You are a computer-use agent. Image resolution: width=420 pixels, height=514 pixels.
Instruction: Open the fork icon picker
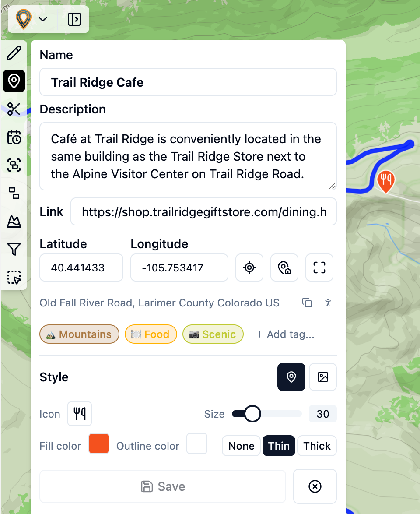pos(79,413)
